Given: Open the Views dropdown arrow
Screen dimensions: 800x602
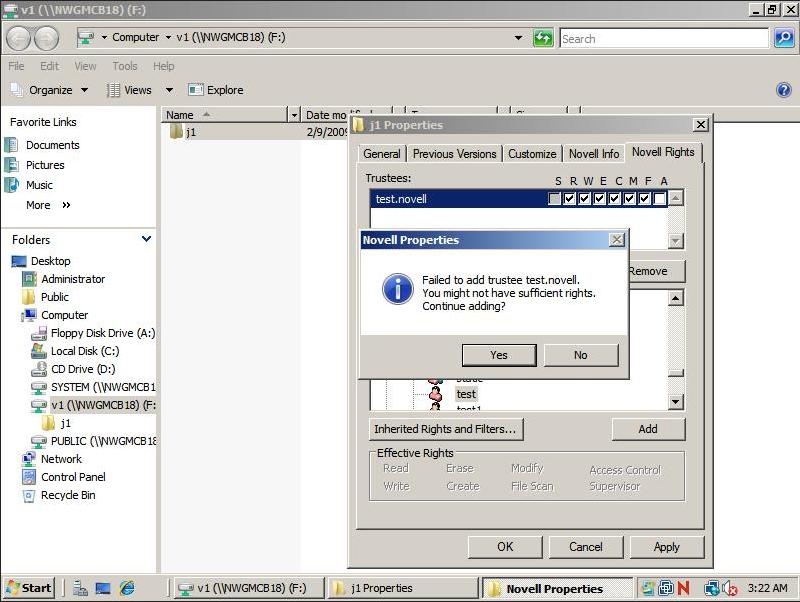Looking at the screenshot, I should coord(169,90).
